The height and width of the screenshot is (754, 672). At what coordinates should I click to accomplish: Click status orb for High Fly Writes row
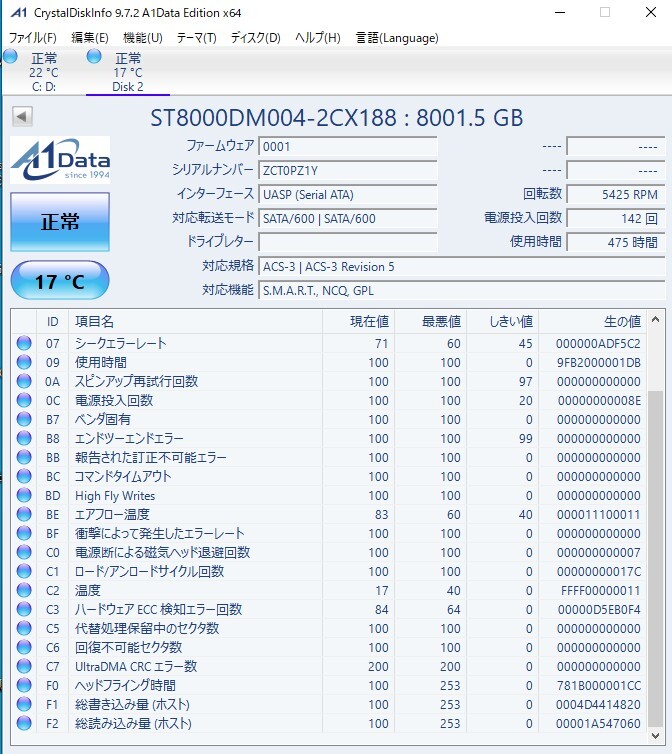(24, 495)
